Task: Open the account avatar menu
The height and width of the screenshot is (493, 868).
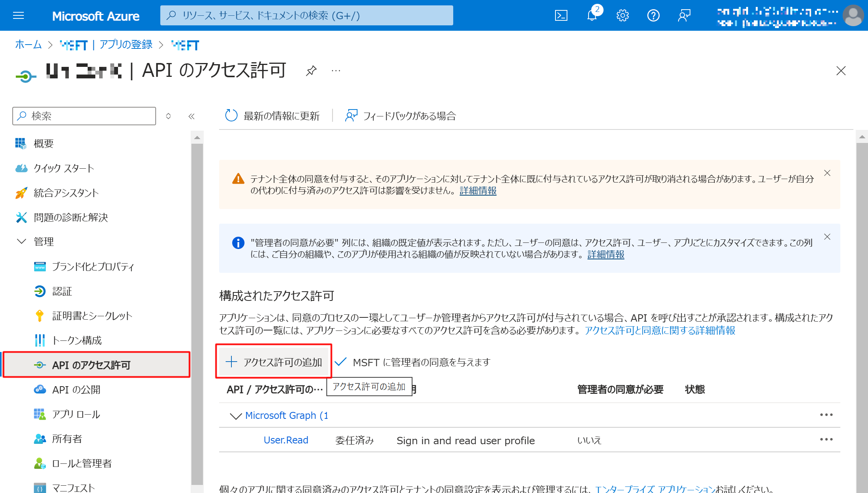Action: pyautogui.click(x=853, y=15)
